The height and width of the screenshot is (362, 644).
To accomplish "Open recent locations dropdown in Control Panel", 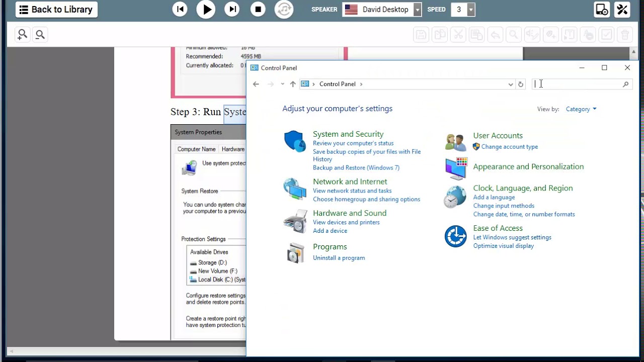I will tap(283, 84).
